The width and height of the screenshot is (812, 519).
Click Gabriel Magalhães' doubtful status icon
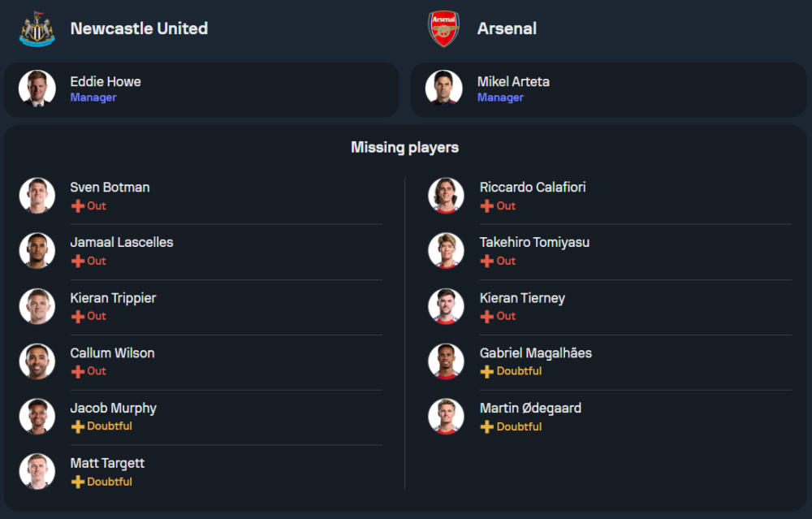coord(487,371)
